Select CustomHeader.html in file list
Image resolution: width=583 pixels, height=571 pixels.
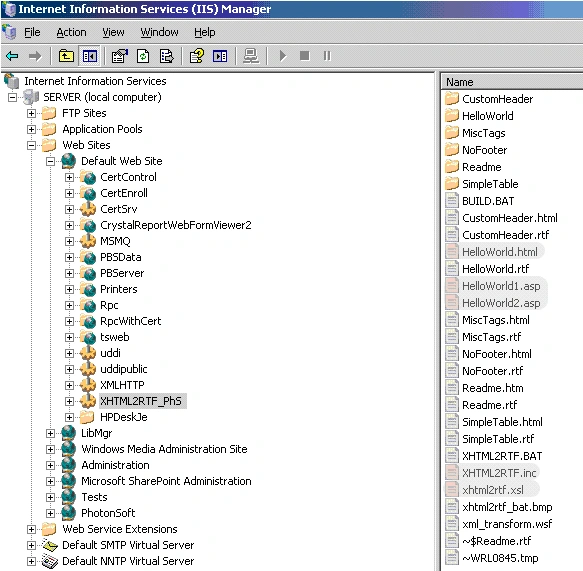point(510,218)
